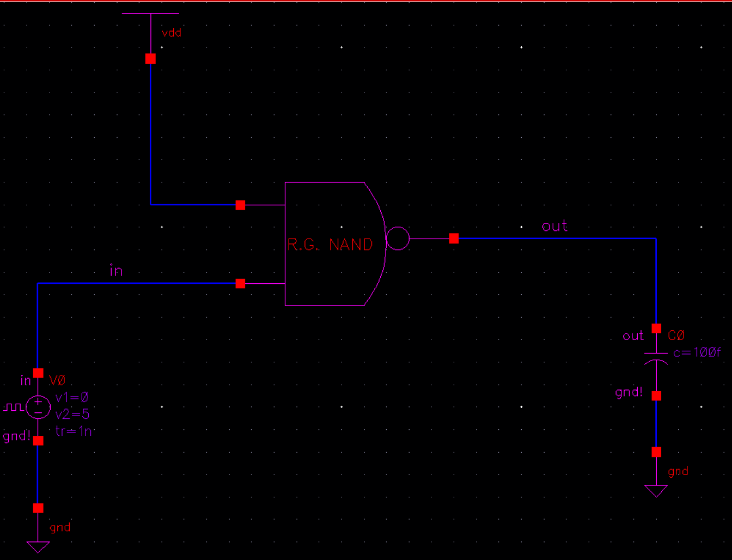Select the net label 'in' on the input wire
Screen dimensions: 732x560
coord(115,271)
